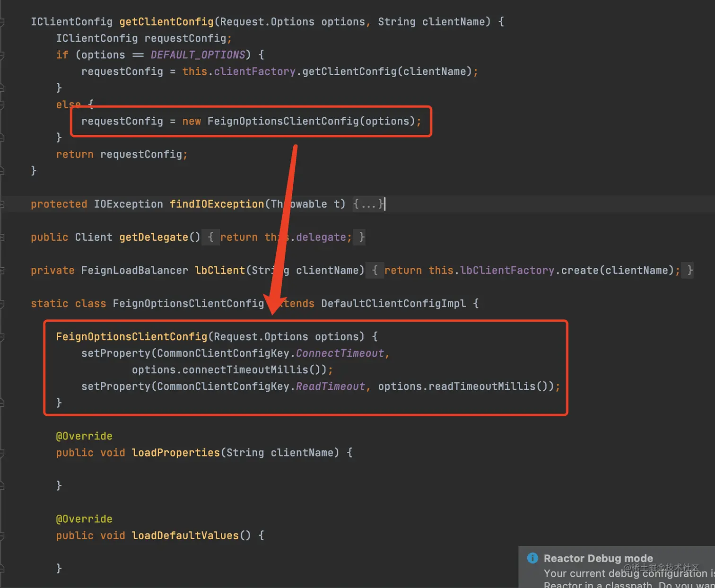Collapse FeignOptionsClientConfig class gutter fold marker
Image resolution: width=715 pixels, height=588 pixels.
click(2, 304)
